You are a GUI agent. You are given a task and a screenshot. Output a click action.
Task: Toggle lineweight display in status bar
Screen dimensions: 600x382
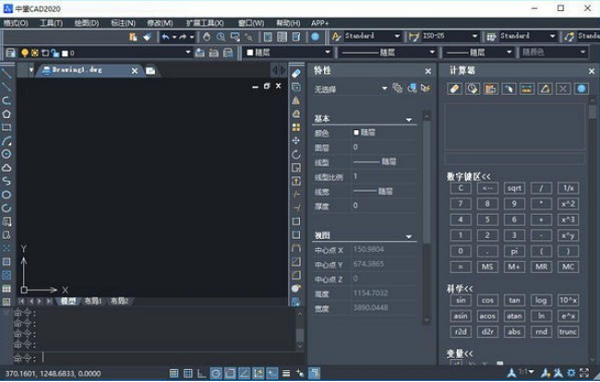(286, 373)
